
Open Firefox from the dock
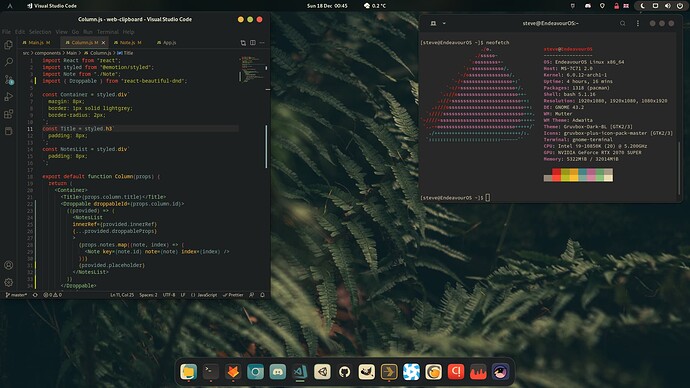[233, 372]
